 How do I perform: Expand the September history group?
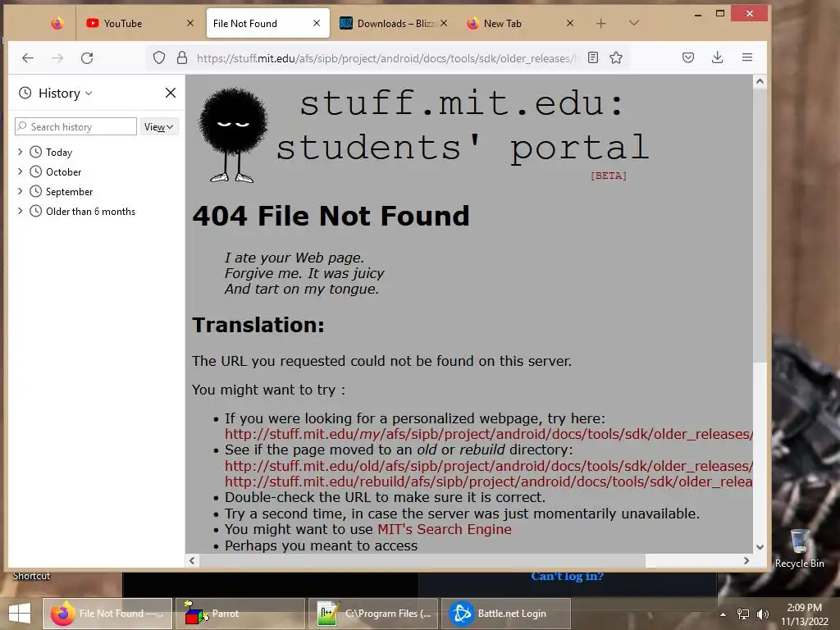pyautogui.click(x=20, y=191)
